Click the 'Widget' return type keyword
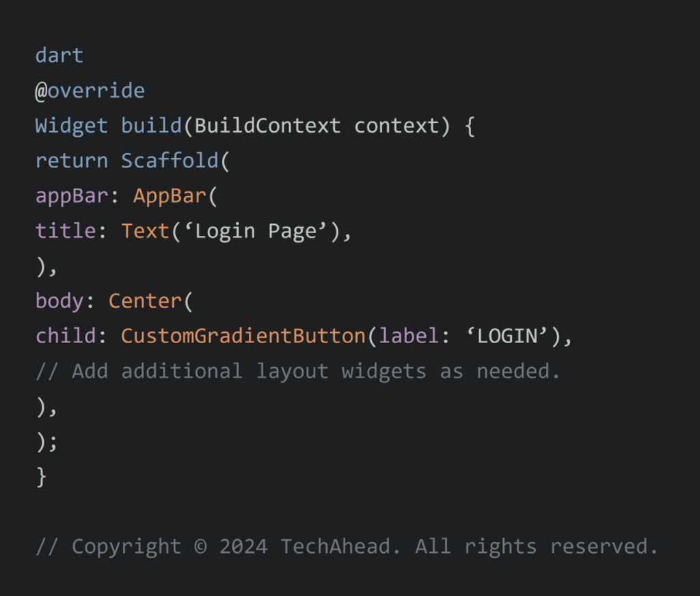The image size is (700, 596). point(71,126)
